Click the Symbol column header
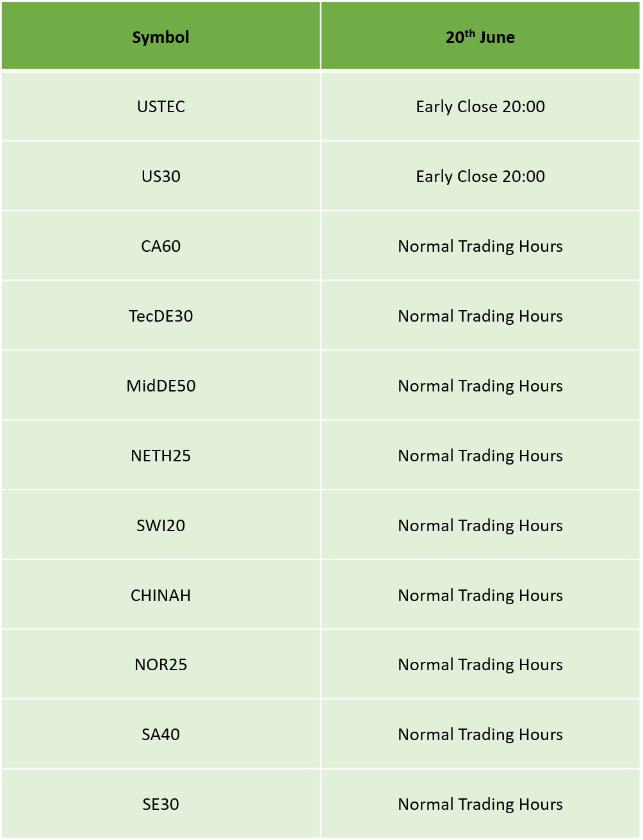 pyautogui.click(x=161, y=36)
